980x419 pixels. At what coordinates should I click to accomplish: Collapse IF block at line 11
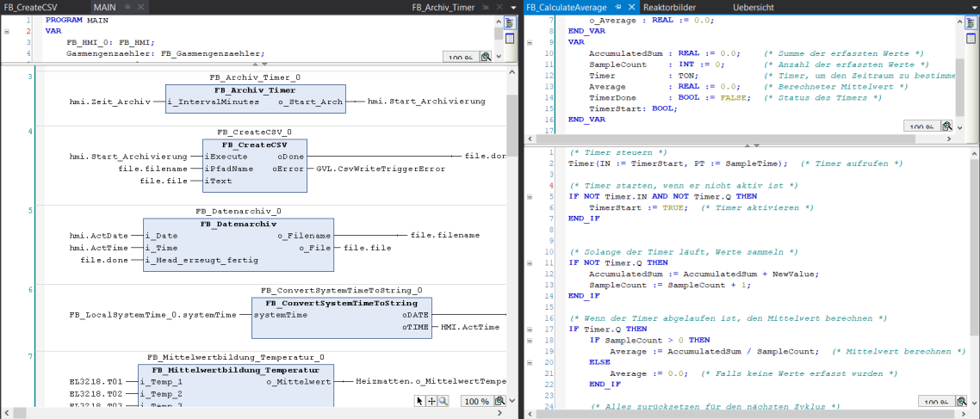click(530, 263)
